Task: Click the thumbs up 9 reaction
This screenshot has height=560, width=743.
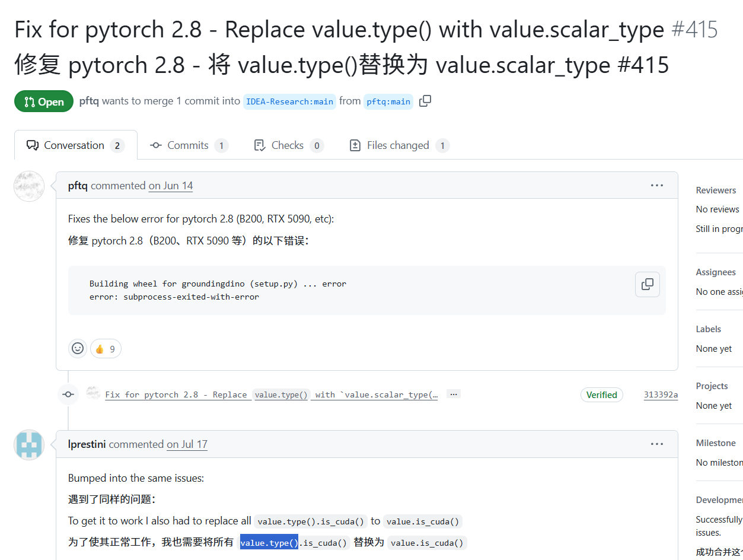Action: coord(106,349)
